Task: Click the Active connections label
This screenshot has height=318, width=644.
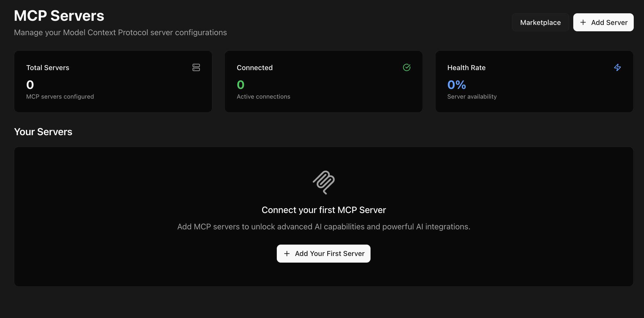Action: [x=263, y=97]
